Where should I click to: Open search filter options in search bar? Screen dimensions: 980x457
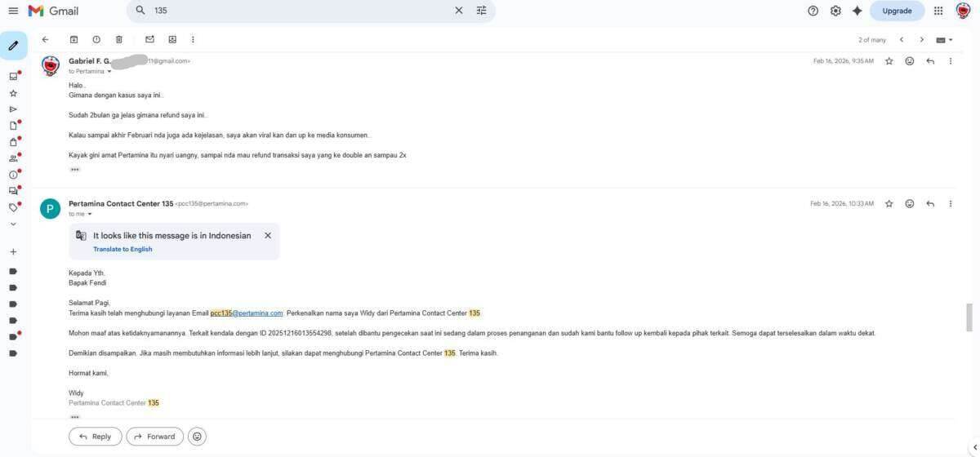481,11
